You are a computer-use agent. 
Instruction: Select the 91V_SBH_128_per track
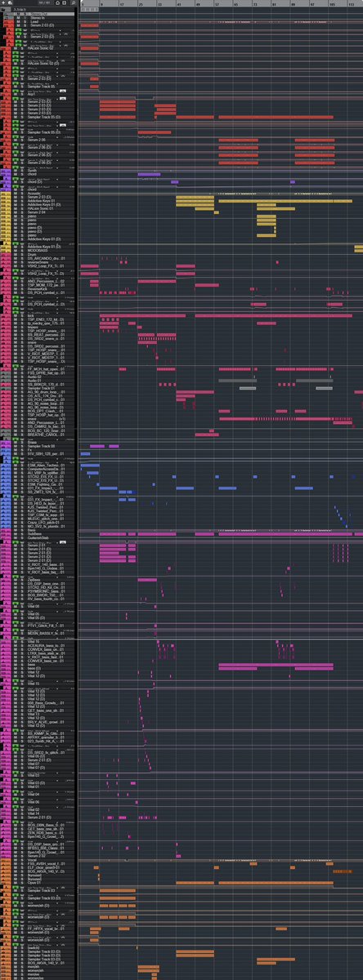tap(46, 454)
